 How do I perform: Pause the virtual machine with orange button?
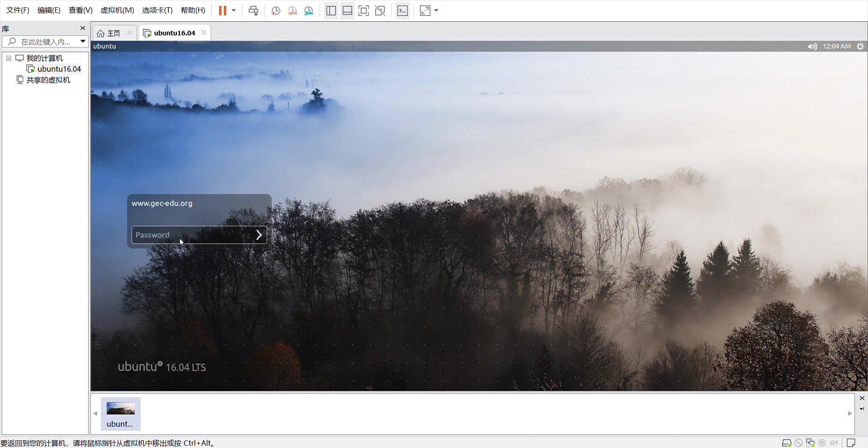[x=222, y=10]
